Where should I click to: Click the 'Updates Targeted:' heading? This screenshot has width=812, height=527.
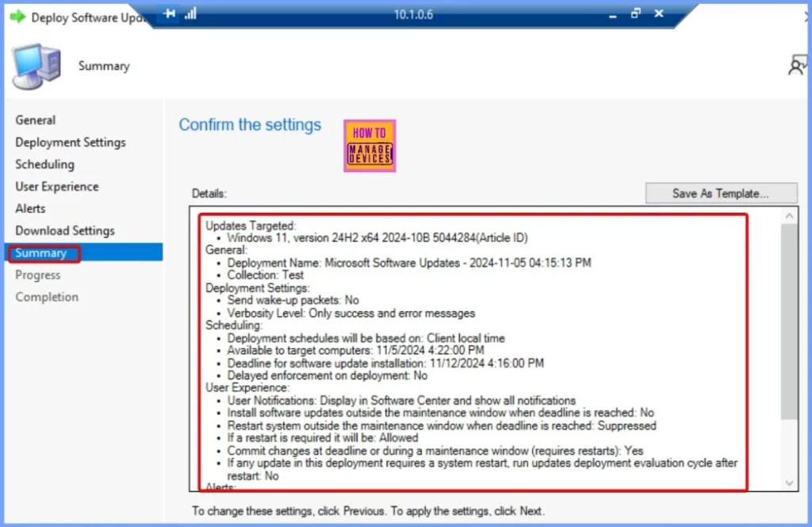click(251, 226)
